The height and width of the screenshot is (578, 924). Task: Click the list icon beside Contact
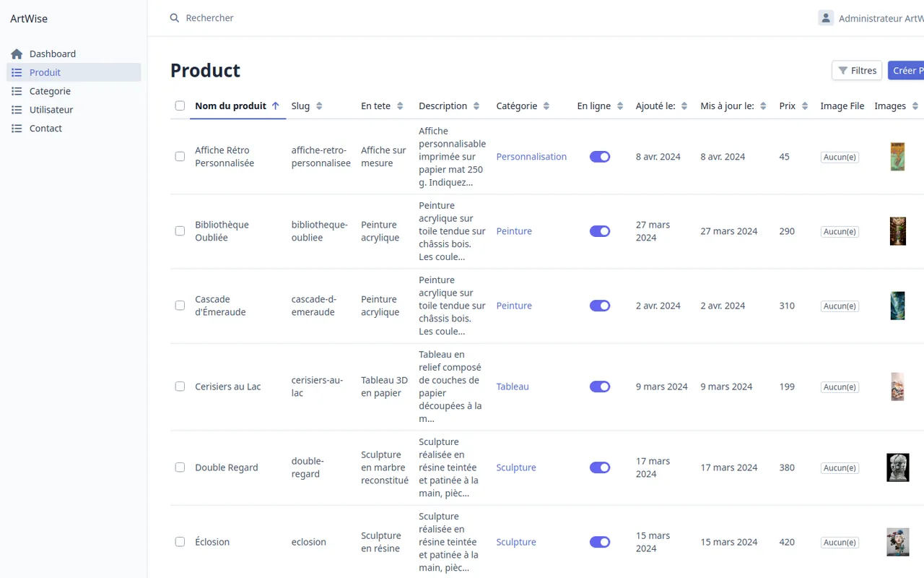[17, 129]
